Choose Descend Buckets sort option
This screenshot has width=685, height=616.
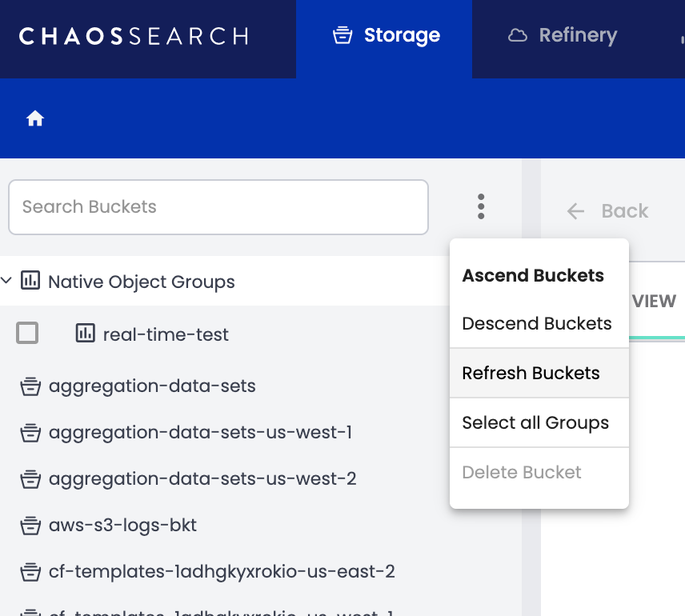click(x=537, y=324)
